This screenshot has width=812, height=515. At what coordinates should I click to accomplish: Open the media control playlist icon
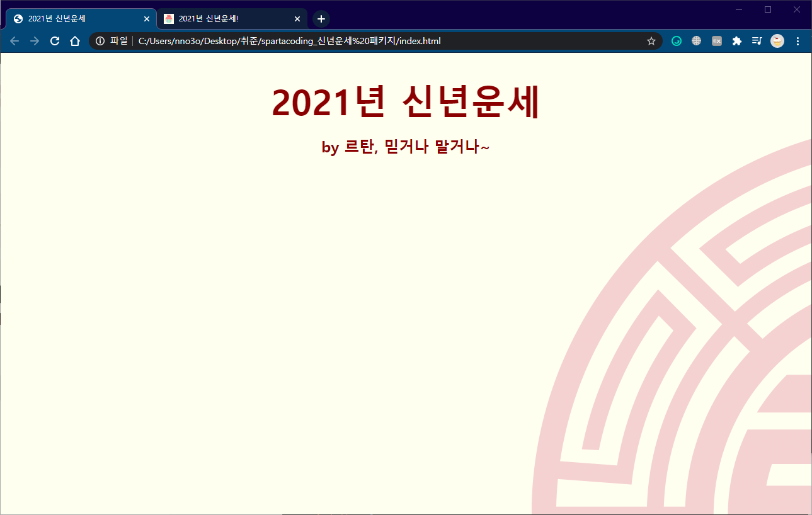pos(757,41)
